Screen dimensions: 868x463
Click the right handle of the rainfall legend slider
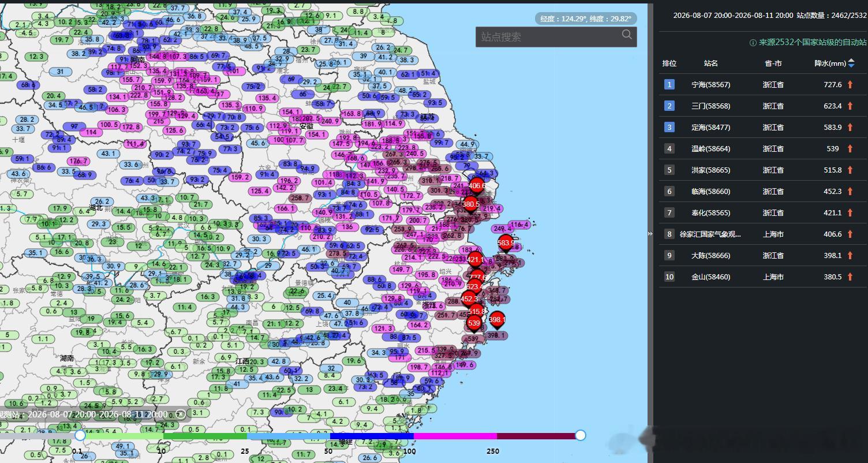pos(581,435)
